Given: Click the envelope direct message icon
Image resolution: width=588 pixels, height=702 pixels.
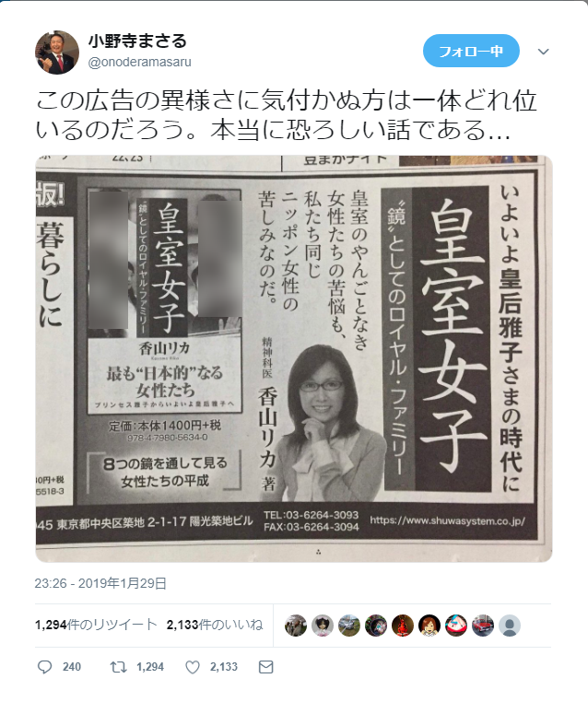Looking at the screenshot, I should pos(266,667).
